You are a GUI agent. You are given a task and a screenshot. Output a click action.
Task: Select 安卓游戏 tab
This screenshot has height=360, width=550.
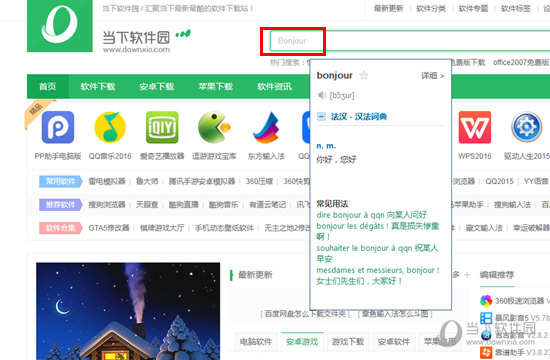pyautogui.click(x=302, y=342)
